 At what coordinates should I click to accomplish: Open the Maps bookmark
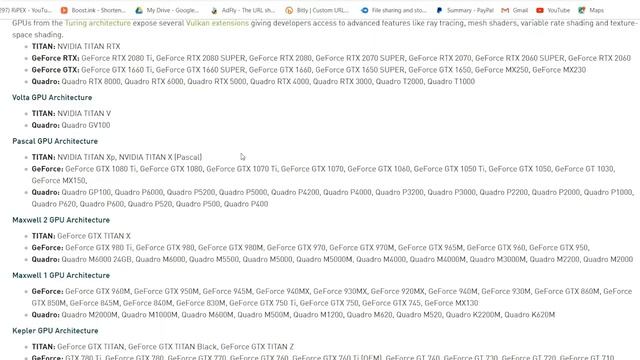tap(591, 10)
